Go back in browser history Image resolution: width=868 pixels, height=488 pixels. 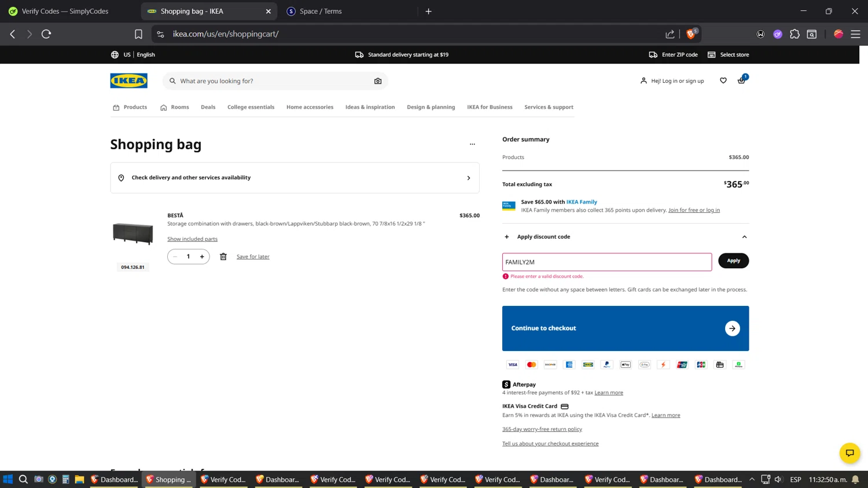tap(13, 34)
